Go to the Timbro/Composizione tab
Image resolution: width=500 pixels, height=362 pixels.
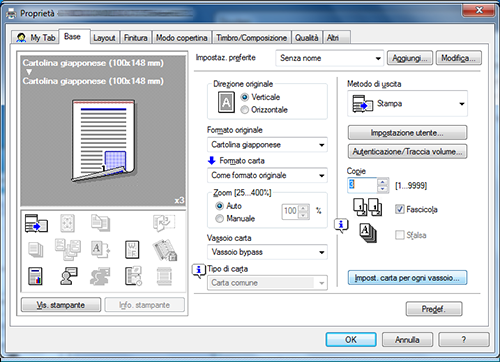pyautogui.click(x=251, y=38)
